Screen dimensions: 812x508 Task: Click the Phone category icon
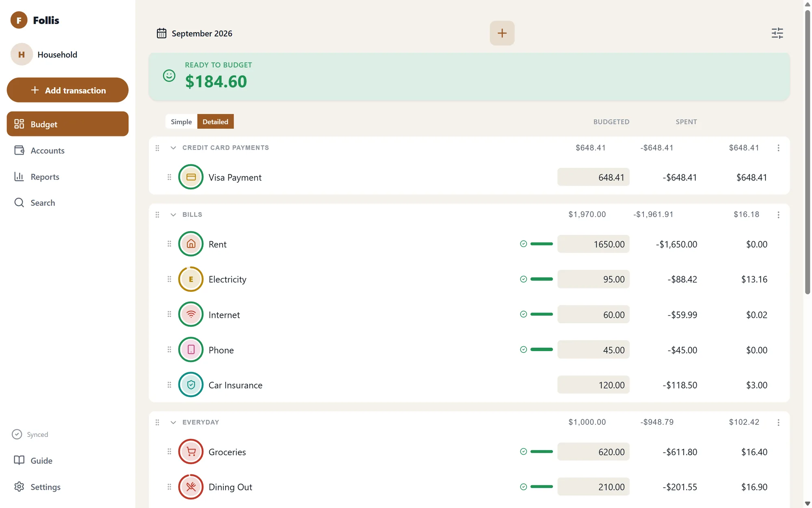coord(191,350)
